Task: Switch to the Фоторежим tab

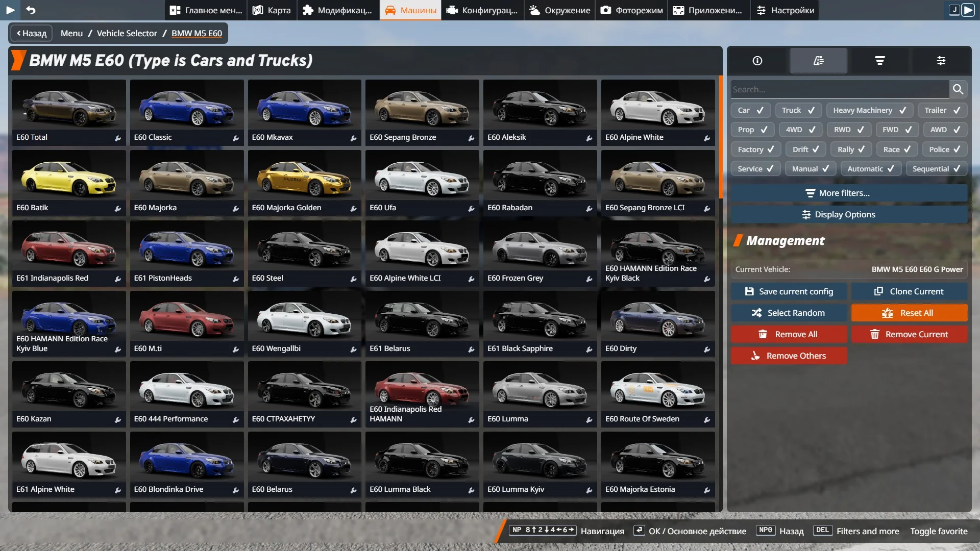Action: tap(631, 10)
